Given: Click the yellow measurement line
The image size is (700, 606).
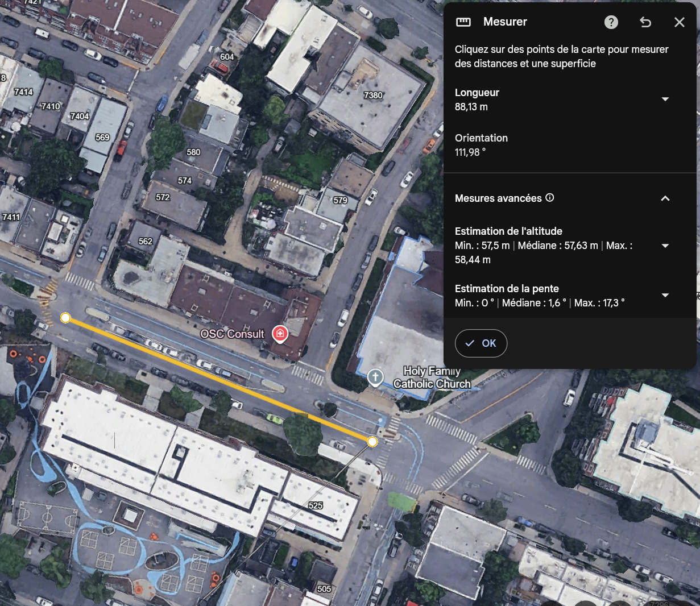Looking at the screenshot, I should coord(219,380).
